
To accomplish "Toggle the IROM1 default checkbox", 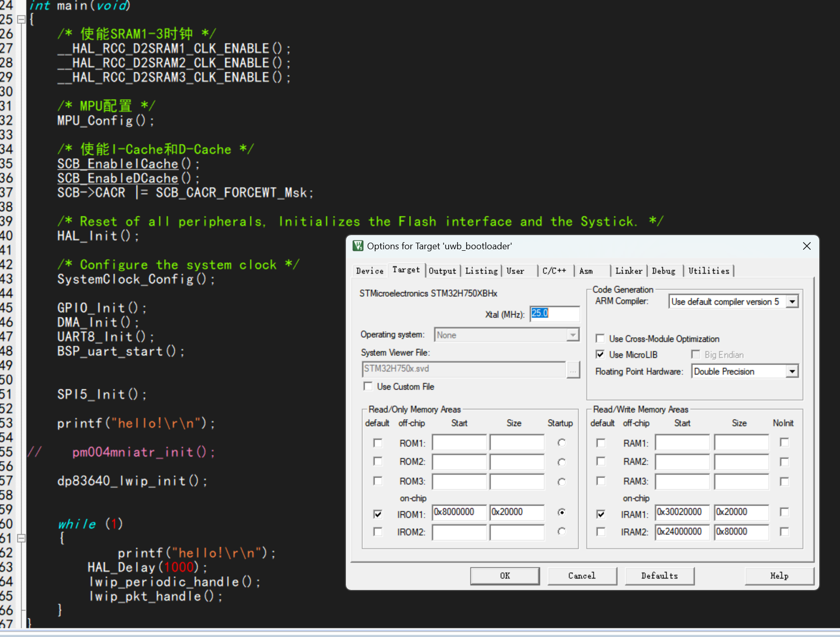I will [x=378, y=514].
